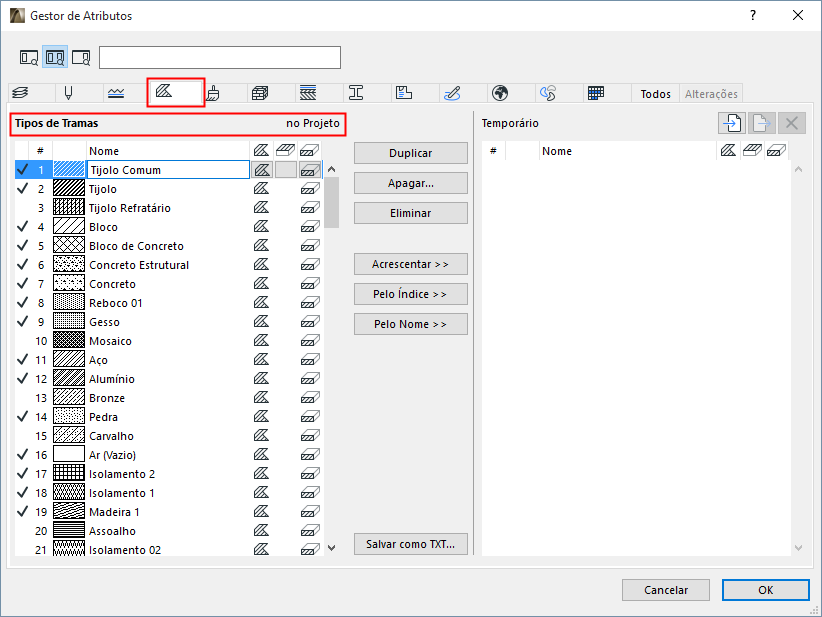This screenshot has height=617, width=822.
Task: Click the cover fill icon of Pedra row
Action: tap(310, 417)
